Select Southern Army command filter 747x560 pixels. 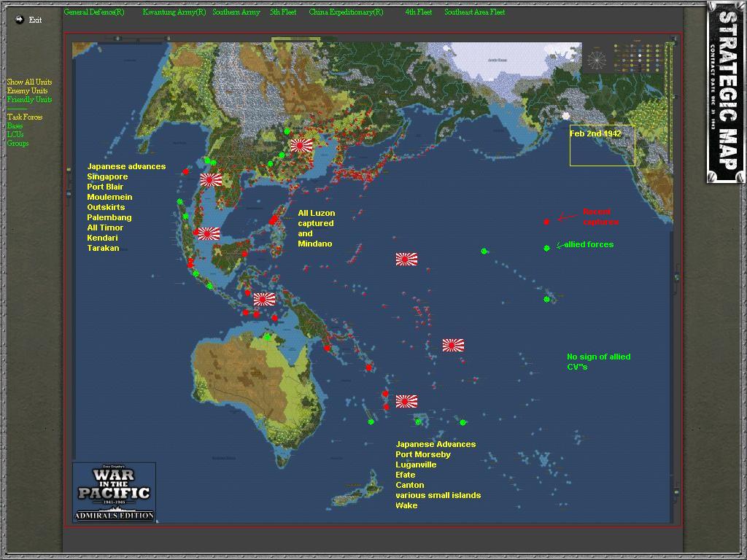point(236,12)
